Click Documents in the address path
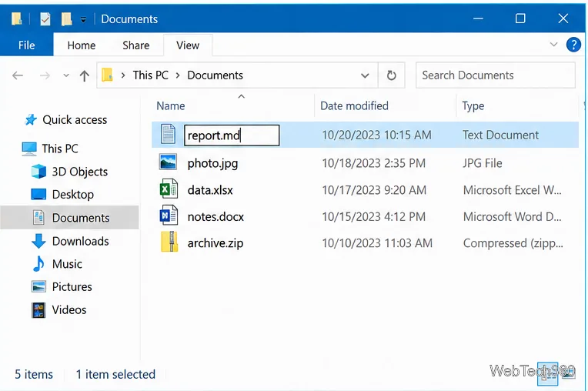 tap(215, 75)
